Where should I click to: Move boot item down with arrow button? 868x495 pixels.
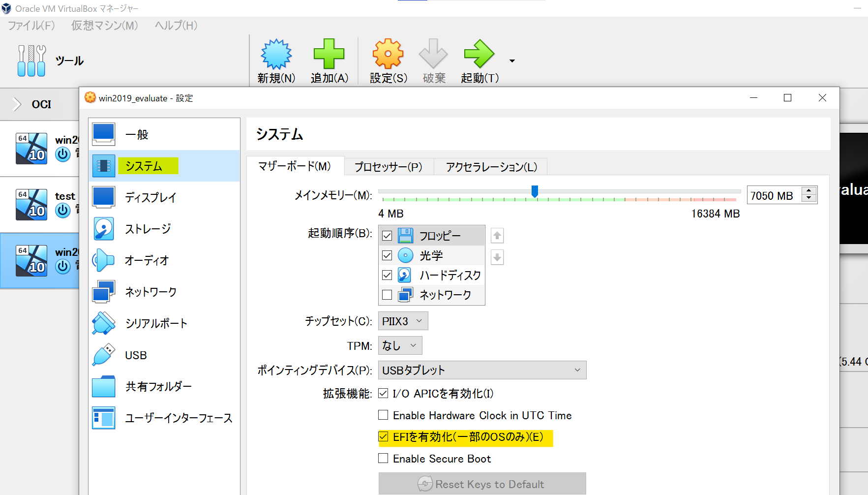497,257
